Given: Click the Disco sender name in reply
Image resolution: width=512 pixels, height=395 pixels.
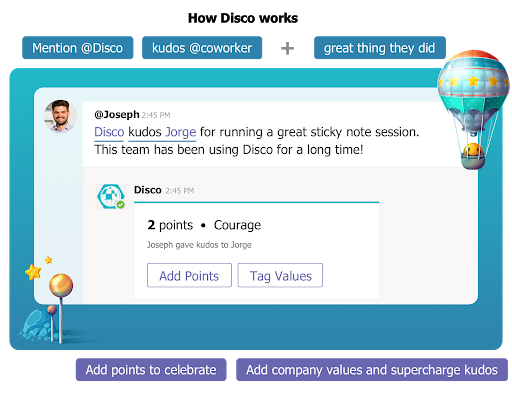Looking at the screenshot, I should pyautogui.click(x=148, y=190).
